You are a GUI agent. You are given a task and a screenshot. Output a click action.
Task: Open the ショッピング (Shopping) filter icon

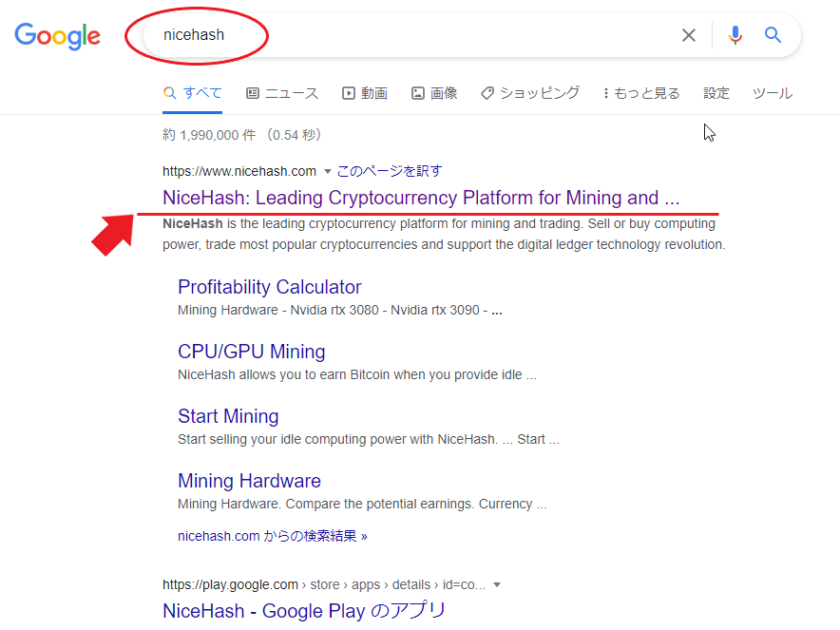487,92
